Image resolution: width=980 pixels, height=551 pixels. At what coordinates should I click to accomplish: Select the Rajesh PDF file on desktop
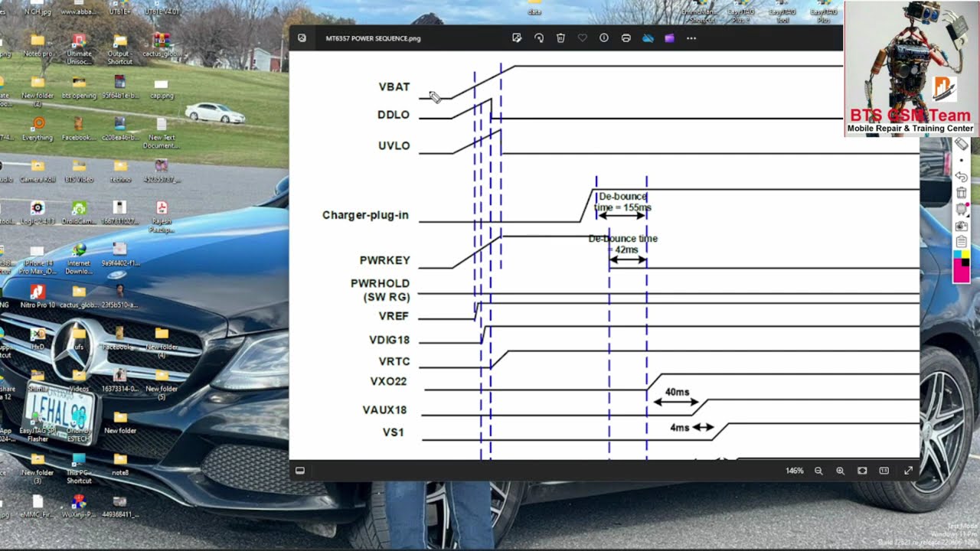click(162, 217)
